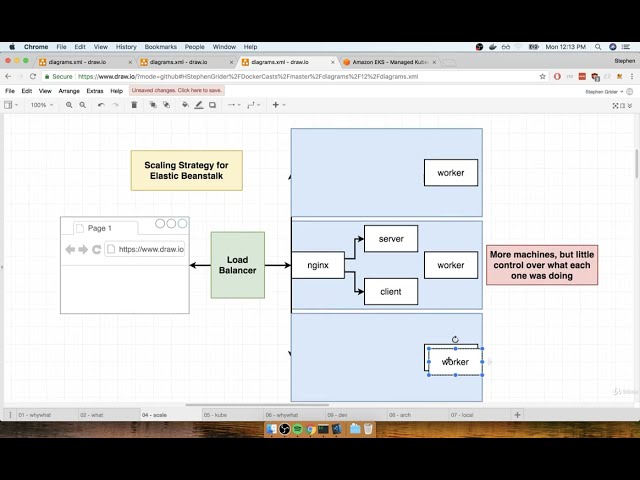Open Spotlight search in menu bar
The height and width of the screenshot is (480, 640).
(x=598, y=47)
